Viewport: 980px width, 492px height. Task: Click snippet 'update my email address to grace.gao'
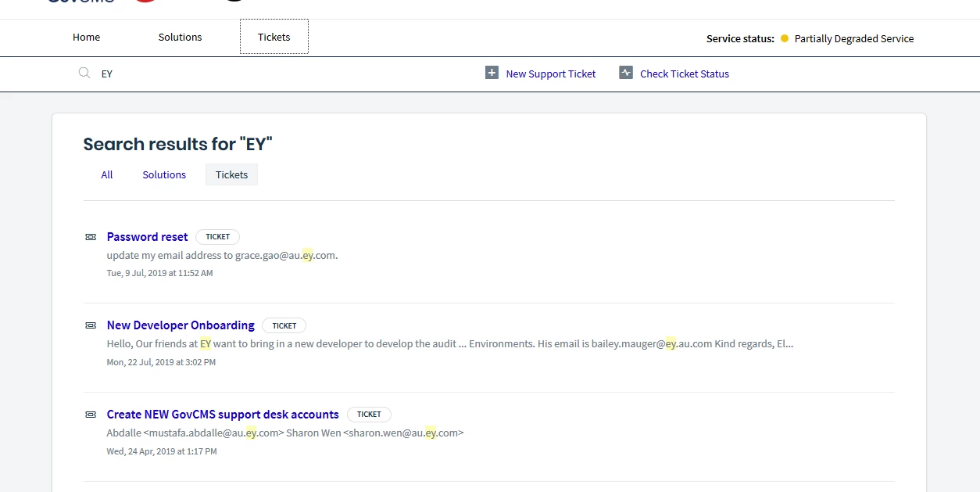pos(223,255)
